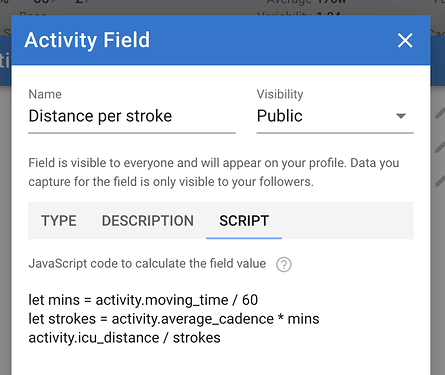Image resolution: width=445 pixels, height=375 pixels.
Task: Click the activity.icu_distance script line
Action: click(x=124, y=338)
